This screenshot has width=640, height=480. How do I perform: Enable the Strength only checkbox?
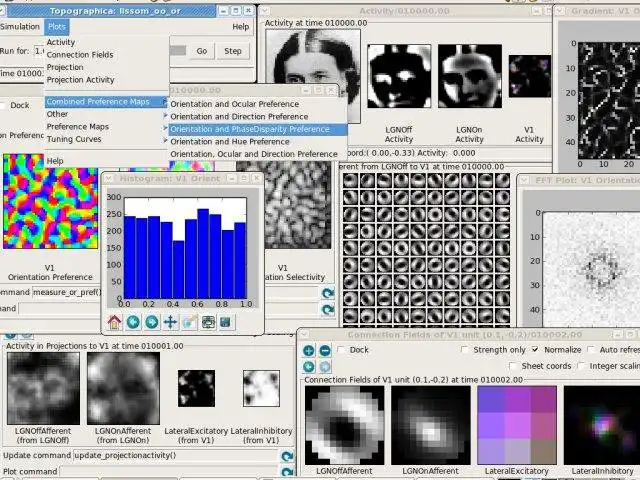click(x=466, y=350)
